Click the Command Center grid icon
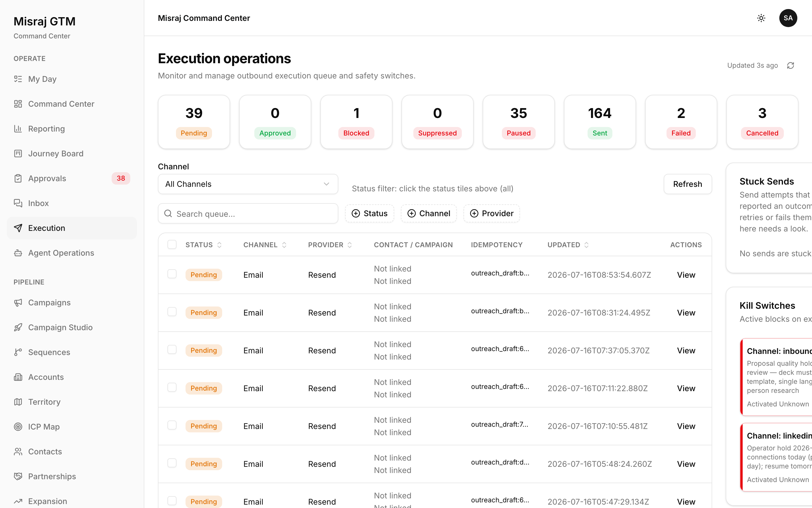This screenshot has height=508, width=812. (18, 104)
